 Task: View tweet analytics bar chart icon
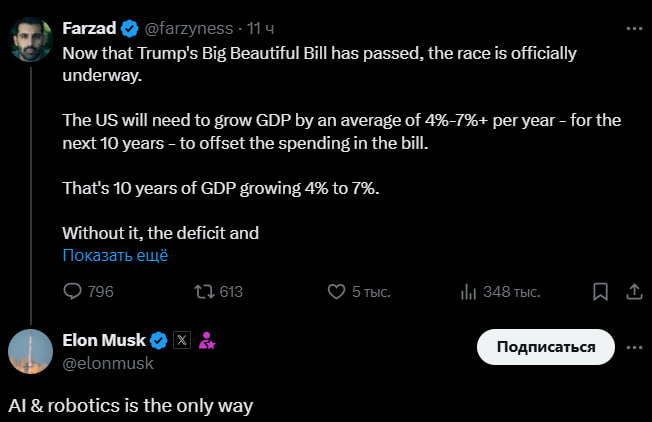pos(468,292)
